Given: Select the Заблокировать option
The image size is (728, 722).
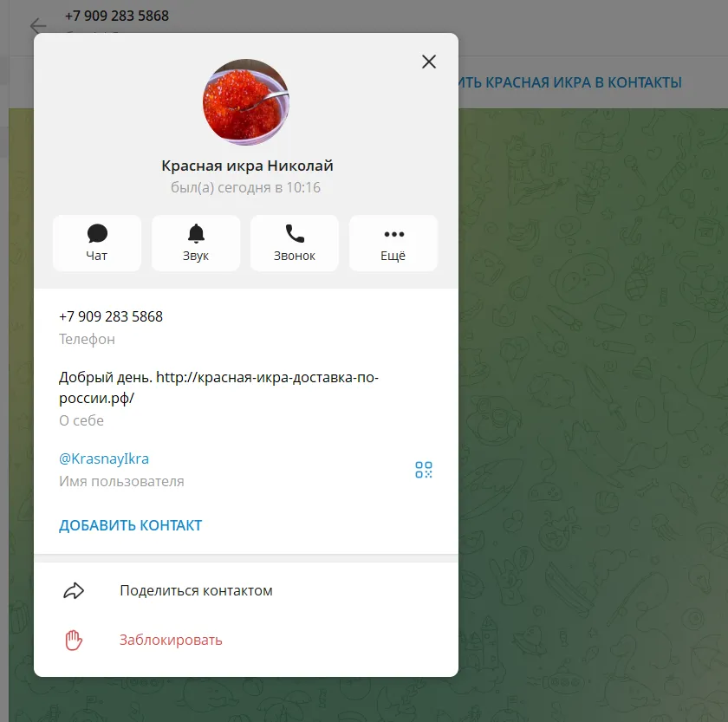Looking at the screenshot, I should 171,641.
